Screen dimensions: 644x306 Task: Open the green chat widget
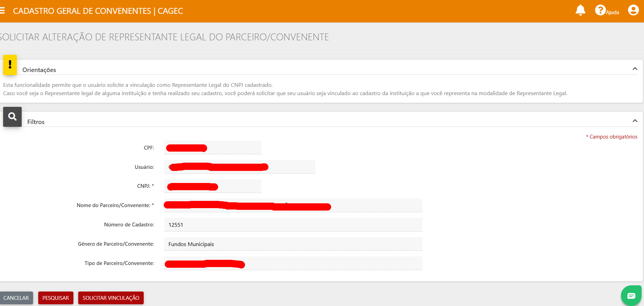pyautogui.click(x=631, y=296)
